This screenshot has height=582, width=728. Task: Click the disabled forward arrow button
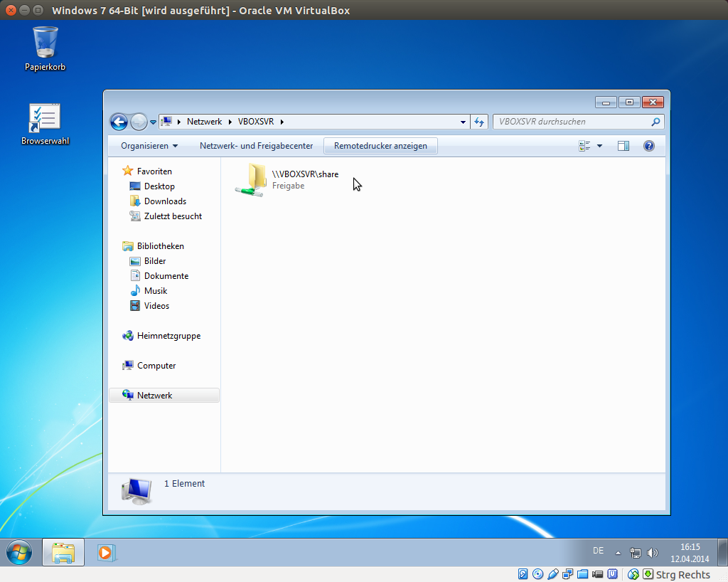139,122
